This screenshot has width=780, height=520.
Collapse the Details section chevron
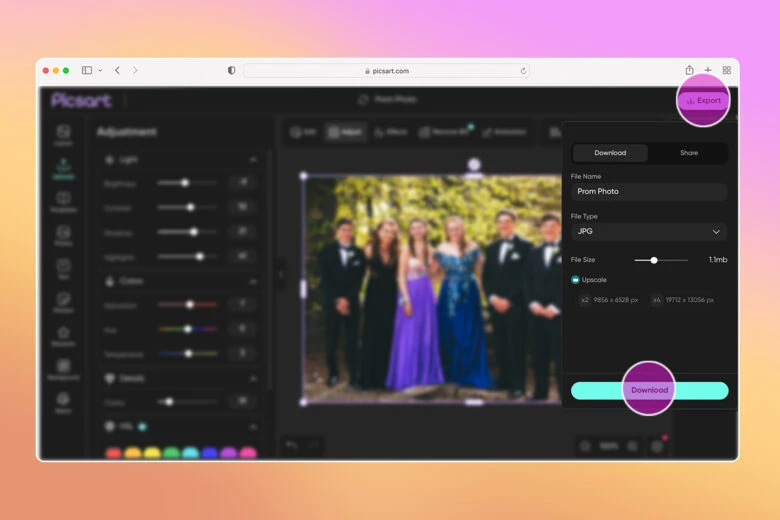tap(253, 379)
